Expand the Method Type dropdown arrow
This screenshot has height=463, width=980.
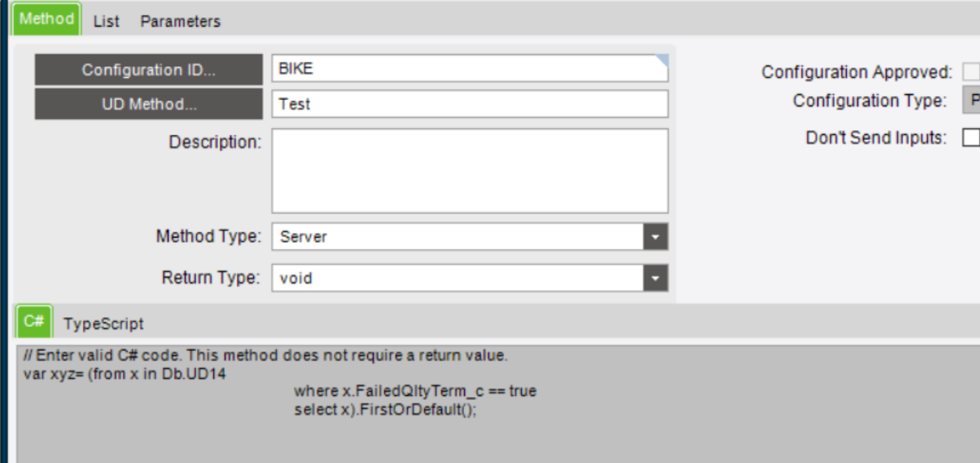point(655,237)
